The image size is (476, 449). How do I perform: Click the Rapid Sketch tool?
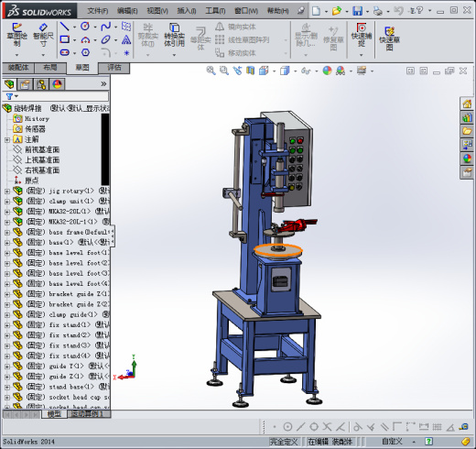click(390, 38)
